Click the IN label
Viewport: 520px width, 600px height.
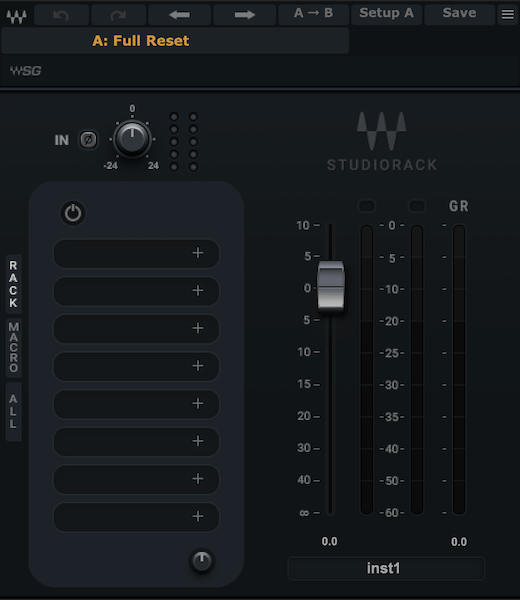click(62, 140)
